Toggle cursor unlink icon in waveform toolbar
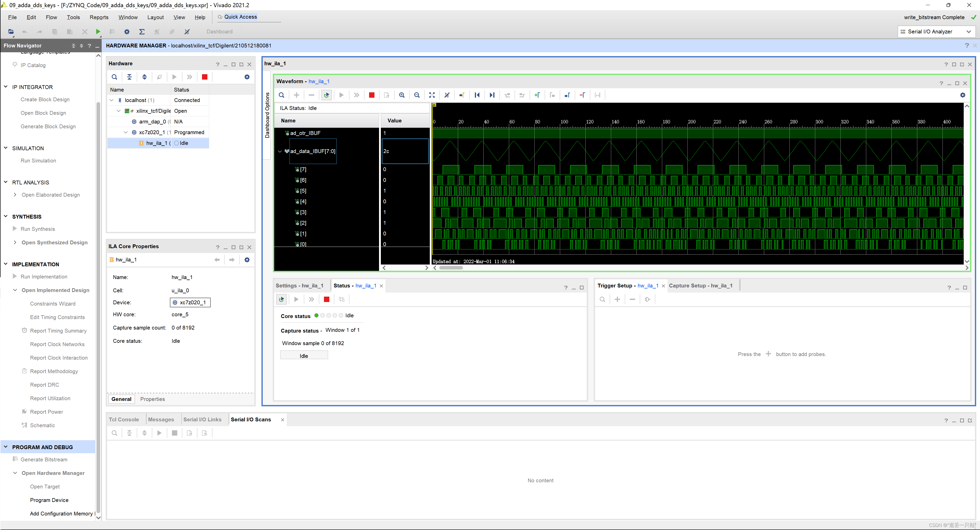Screen dimensions: 980x530 point(447,95)
